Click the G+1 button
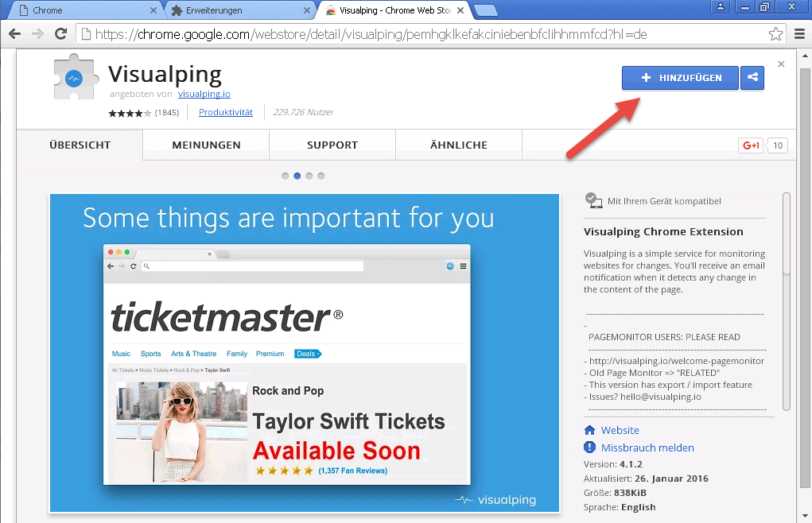 [x=751, y=145]
